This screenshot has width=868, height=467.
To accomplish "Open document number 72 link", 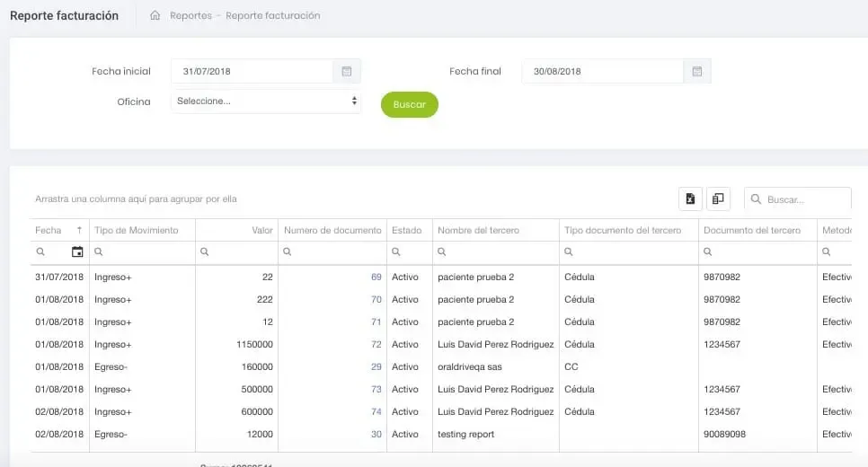I will (x=376, y=345).
